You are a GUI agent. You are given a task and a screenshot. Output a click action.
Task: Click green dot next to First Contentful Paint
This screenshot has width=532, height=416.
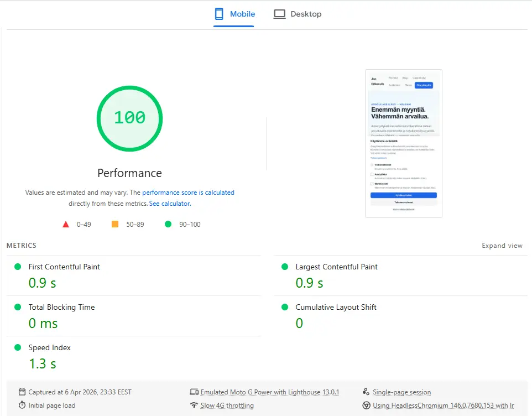18,267
